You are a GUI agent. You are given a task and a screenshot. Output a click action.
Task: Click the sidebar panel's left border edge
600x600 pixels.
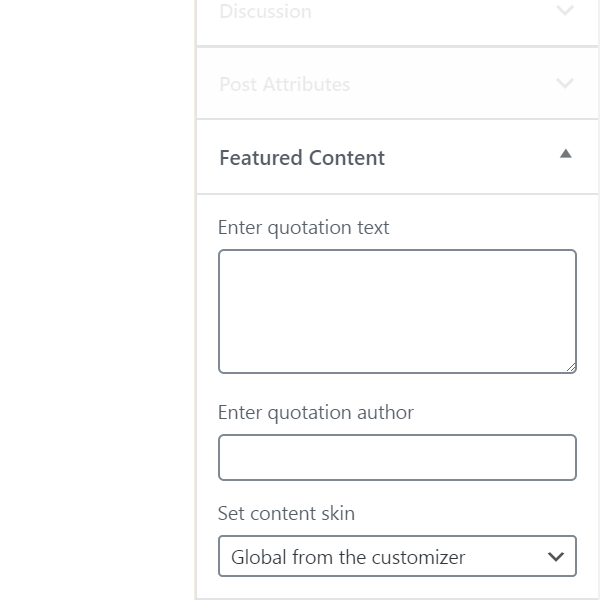[x=196, y=300]
